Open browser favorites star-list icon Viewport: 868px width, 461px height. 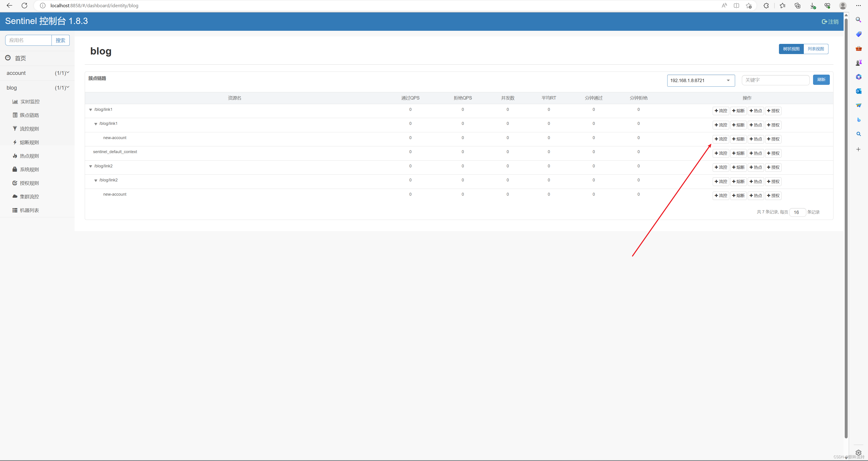click(x=782, y=5)
